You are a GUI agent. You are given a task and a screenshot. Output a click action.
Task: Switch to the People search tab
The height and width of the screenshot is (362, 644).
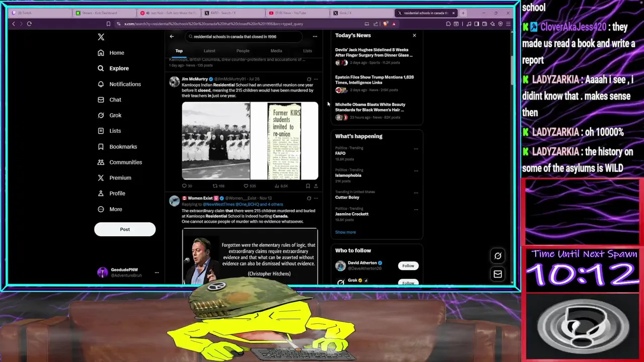coord(243,51)
